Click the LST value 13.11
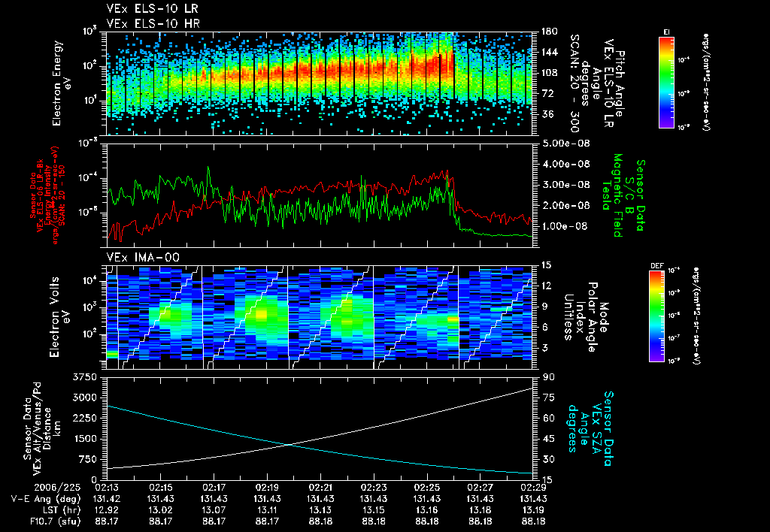 (267, 510)
